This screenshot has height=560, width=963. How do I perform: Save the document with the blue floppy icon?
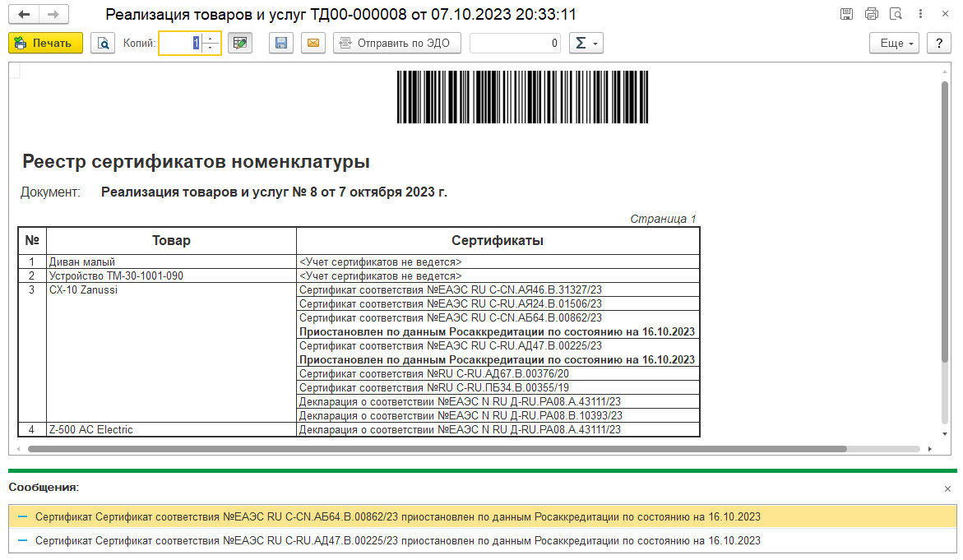pos(281,44)
